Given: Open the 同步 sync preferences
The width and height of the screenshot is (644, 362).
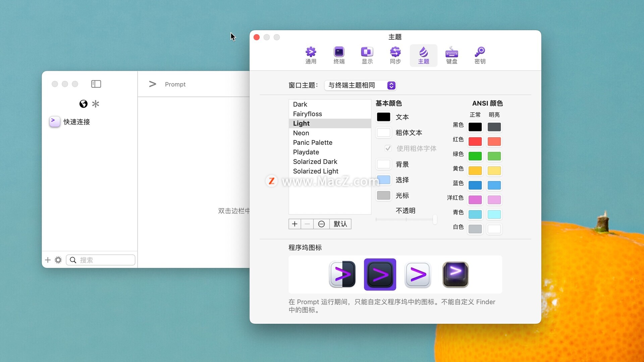Looking at the screenshot, I should (395, 55).
